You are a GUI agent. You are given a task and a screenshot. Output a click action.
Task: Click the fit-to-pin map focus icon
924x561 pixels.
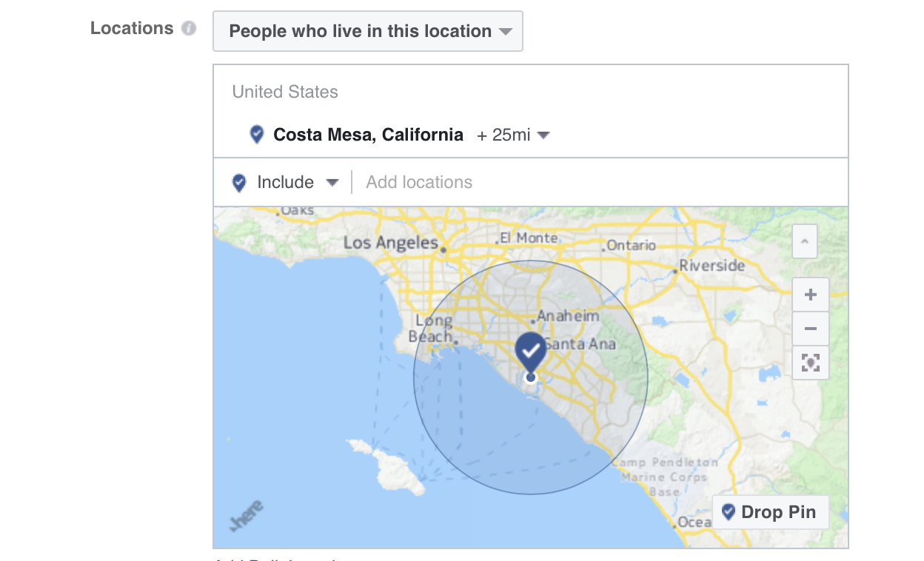[811, 363]
